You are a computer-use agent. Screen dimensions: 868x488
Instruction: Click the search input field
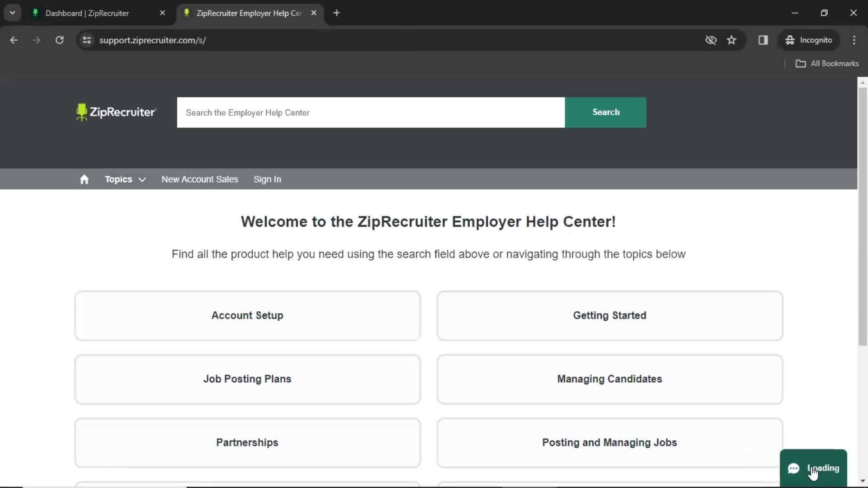[371, 112]
